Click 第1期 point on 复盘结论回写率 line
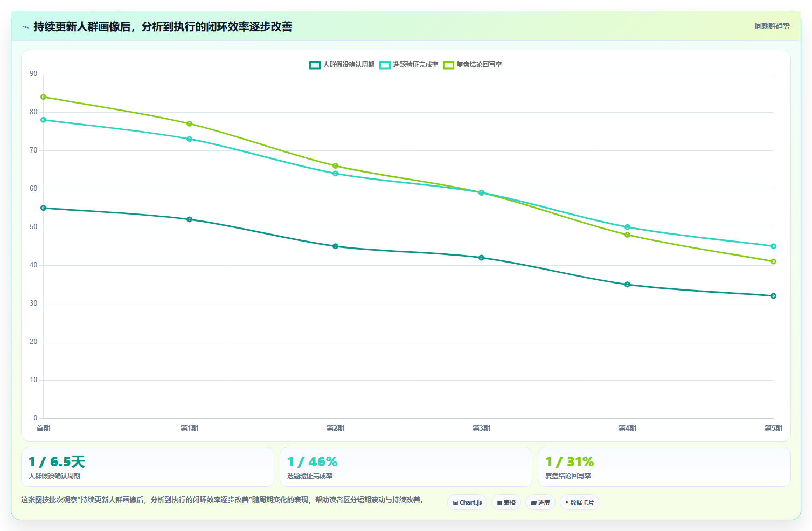Viewport: 812px width, 531px height. tap(189, 124)
